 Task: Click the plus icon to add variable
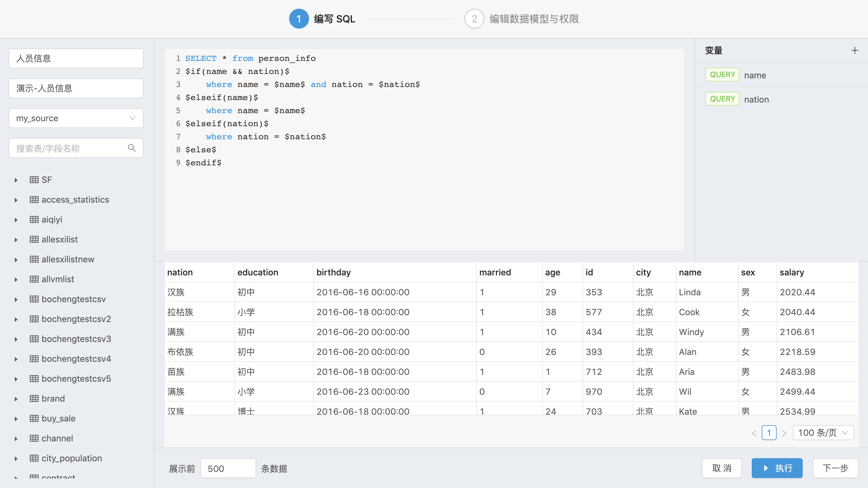[855, 51]
